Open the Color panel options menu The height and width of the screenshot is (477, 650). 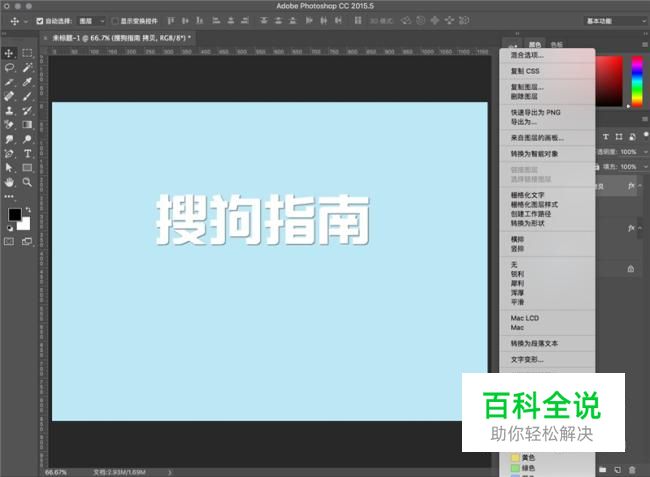click(645, 44)
